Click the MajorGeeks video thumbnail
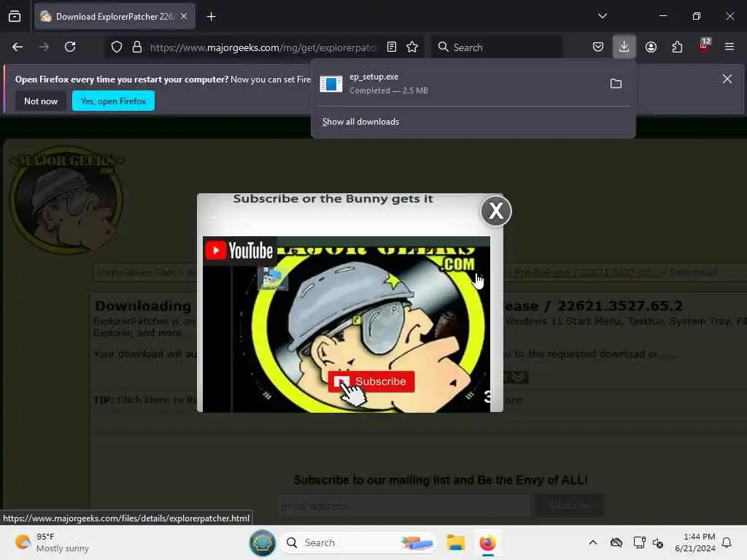Image resolution: width=747 pixels, height=560 pixels. [x=347, y=324]
